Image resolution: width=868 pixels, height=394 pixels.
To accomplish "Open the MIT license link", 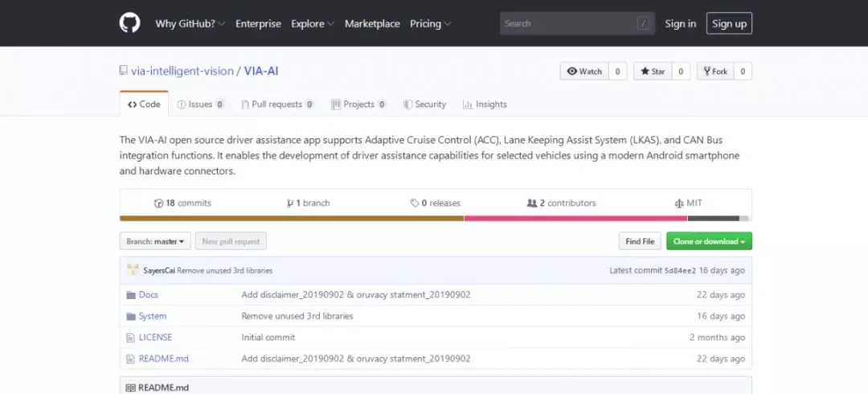I will click(689, 203).
